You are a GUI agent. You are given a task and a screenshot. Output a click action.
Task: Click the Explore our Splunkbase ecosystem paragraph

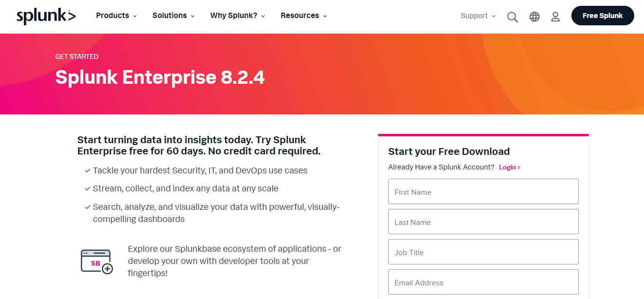pyautogui.click(x=234, y=261)
